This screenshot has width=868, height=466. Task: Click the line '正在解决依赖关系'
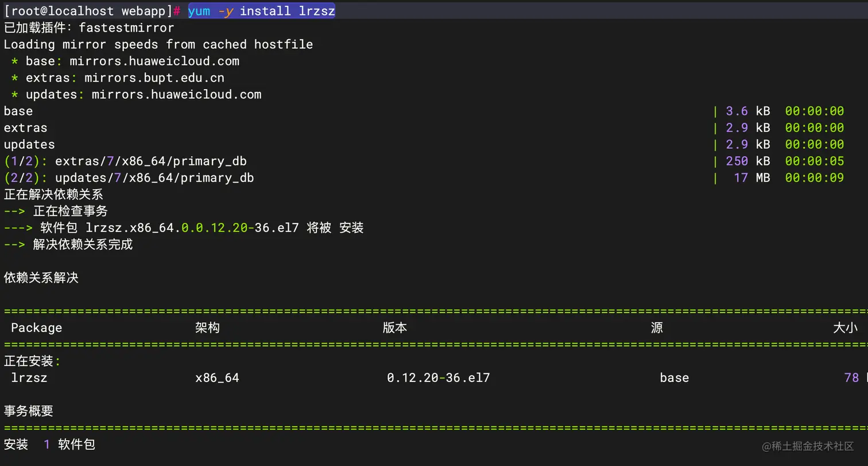click(53, 194)
